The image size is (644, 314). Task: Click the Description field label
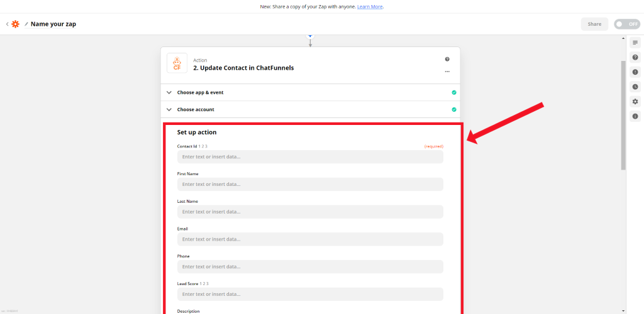pos(188,311)
